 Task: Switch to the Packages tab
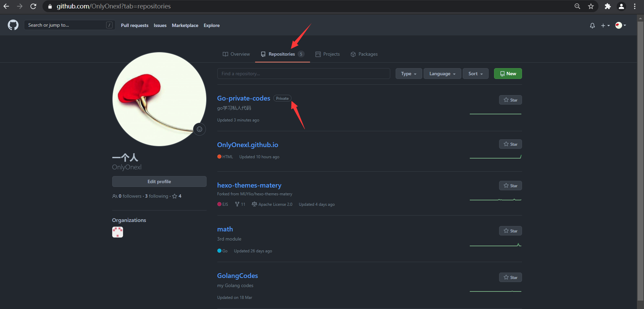[x=364, y=54]
